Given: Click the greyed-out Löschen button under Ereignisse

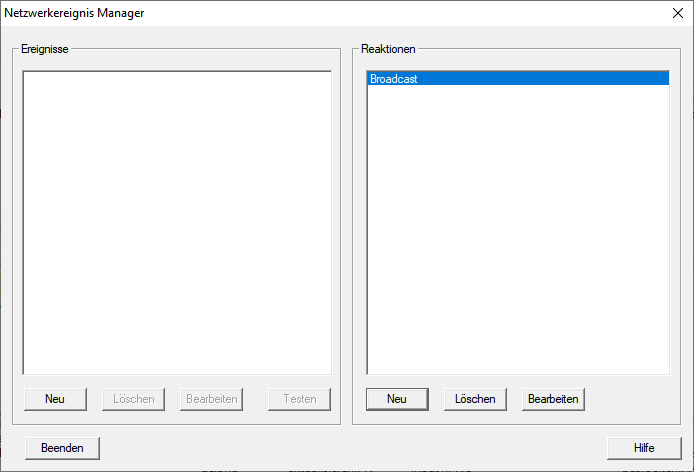Looking at the screenshot, I should click(x=133, y=399).
